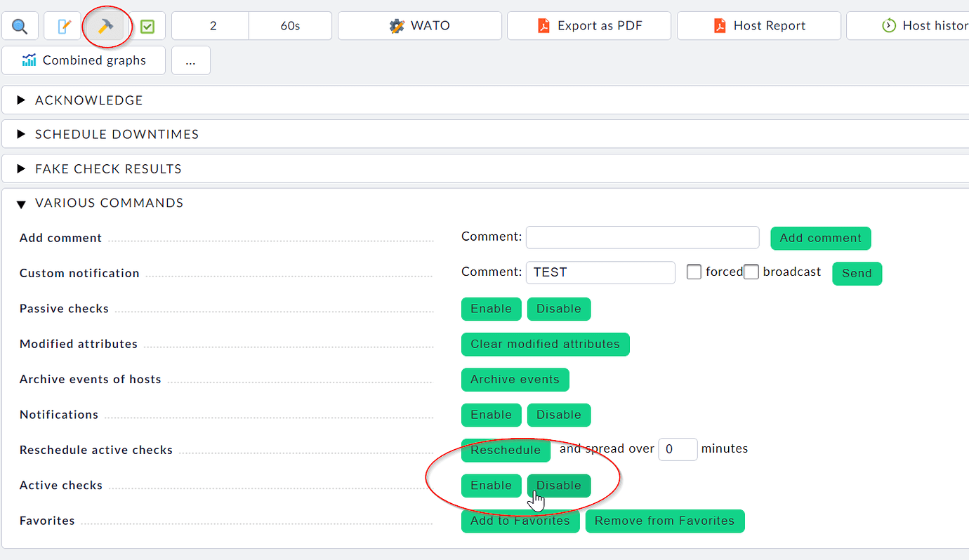Click the Clear modified attributes button

[545, 344]
